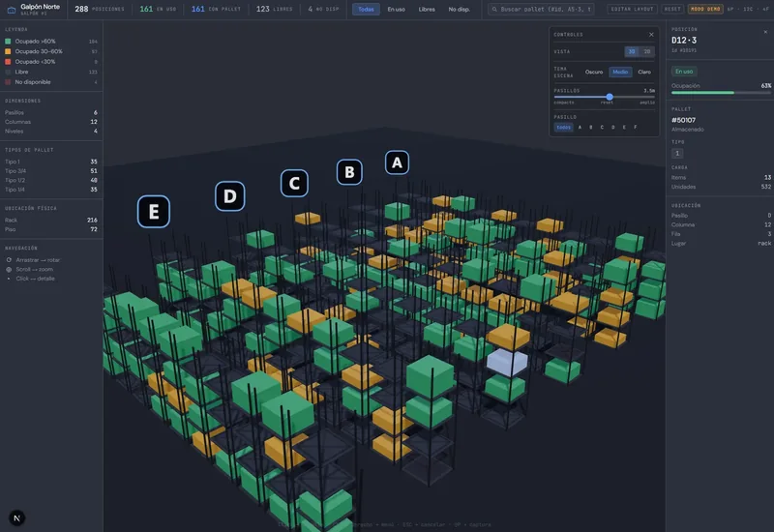The image size is (774, 532).
Task: Click pallet number #50107
Action: pos(683,120)
